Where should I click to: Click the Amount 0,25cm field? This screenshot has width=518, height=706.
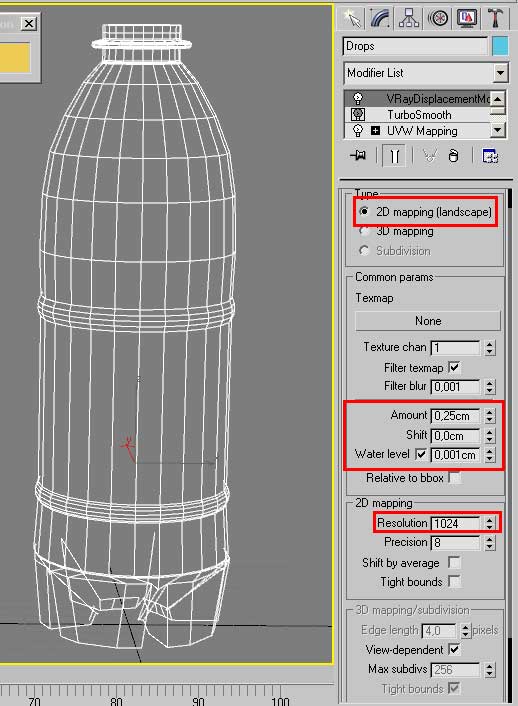click(x=455, y=416)
